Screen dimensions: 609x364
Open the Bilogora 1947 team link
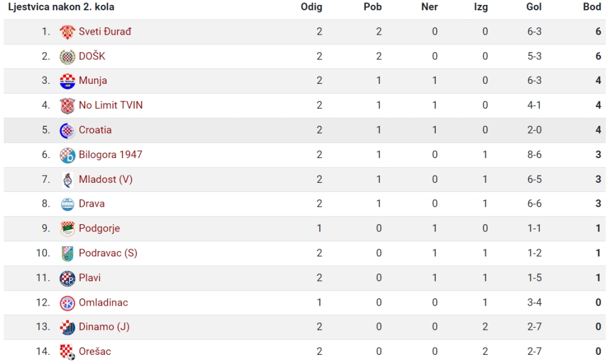click(x=110, y=154)
